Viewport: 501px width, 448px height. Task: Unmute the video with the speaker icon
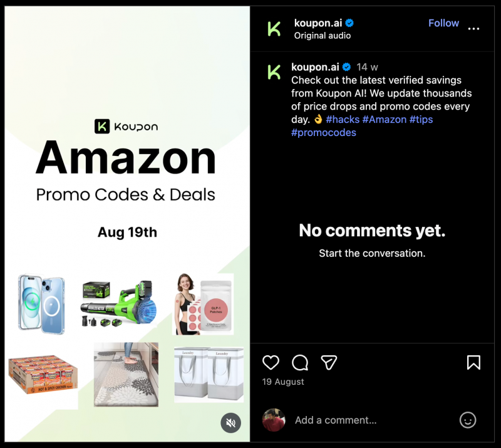click(x=230, y=423)
